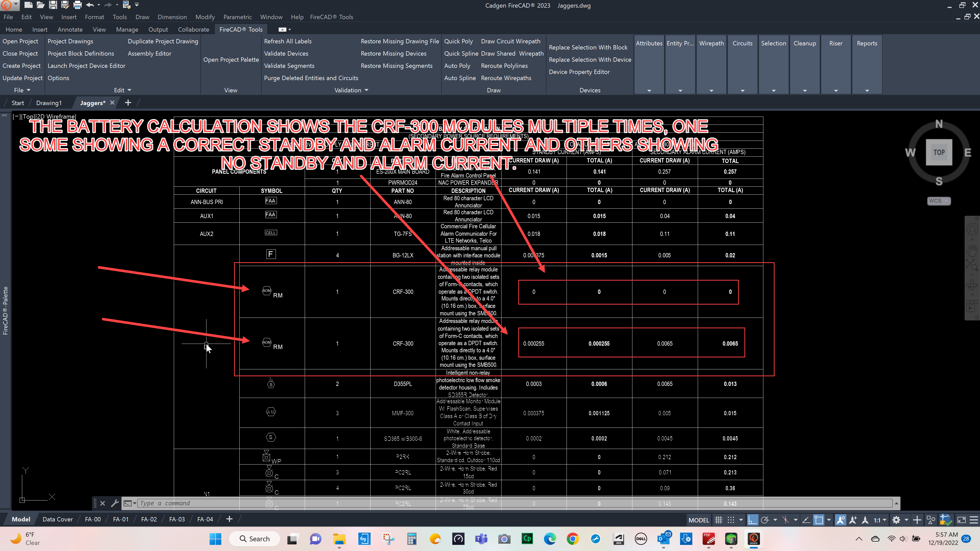Image resolution: width=980 pixels, height=551 pixels.
Task: Click the workspace switching gear icon
Action: [896, 520]
